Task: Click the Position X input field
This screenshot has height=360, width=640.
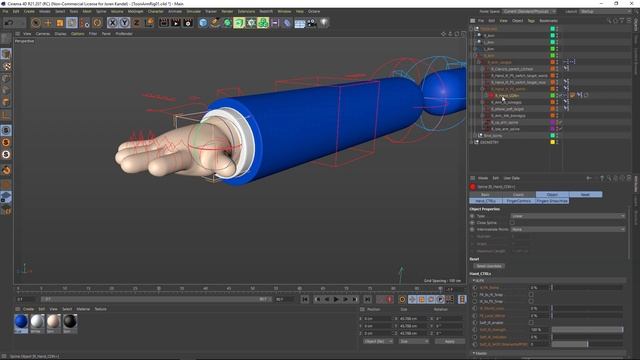Action: tap(377, 318)
